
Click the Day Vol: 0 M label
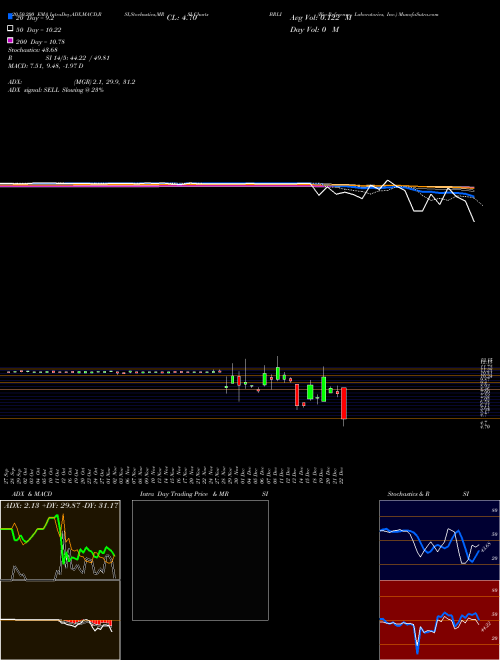click(x=314, y=30)
